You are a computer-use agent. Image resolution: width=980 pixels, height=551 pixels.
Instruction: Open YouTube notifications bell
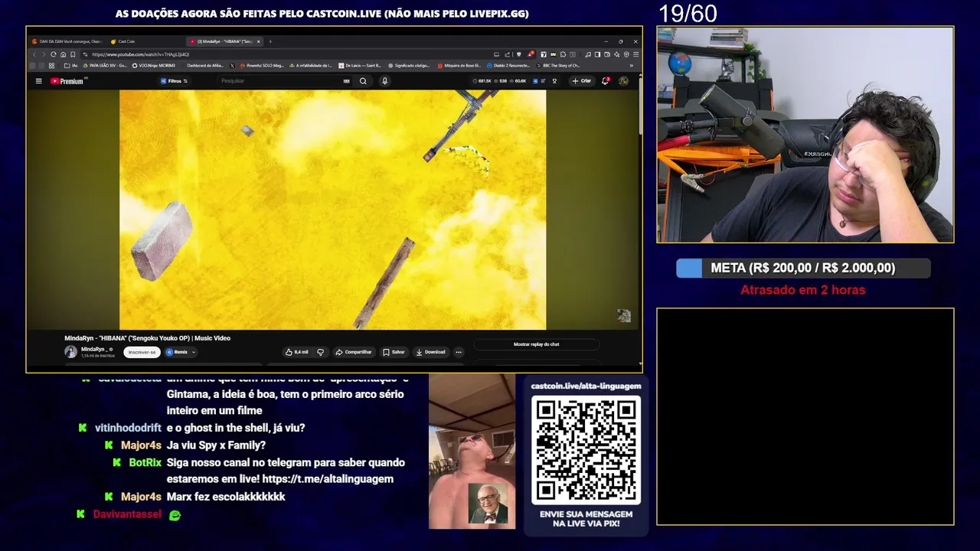click(605, 80)
